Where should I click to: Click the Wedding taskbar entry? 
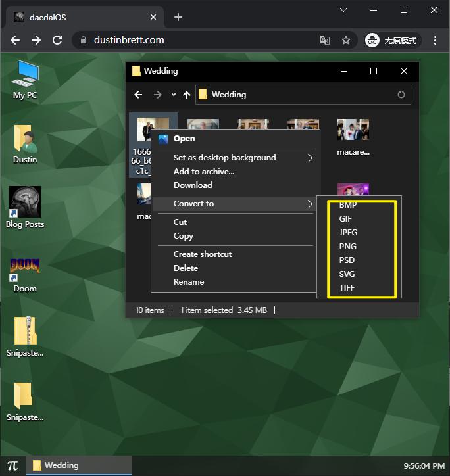pyautogui.click(x=79, y=465)
